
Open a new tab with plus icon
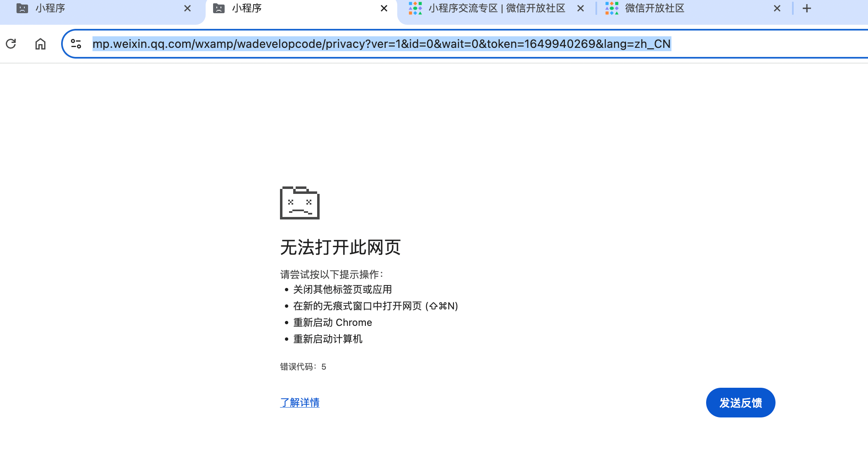tap(807, 8)
